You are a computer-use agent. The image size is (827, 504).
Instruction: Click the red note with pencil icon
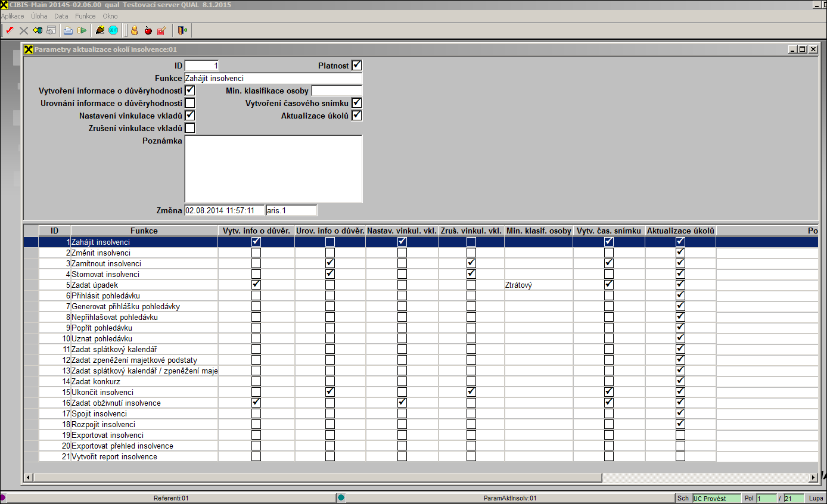(x=161, y=30)
